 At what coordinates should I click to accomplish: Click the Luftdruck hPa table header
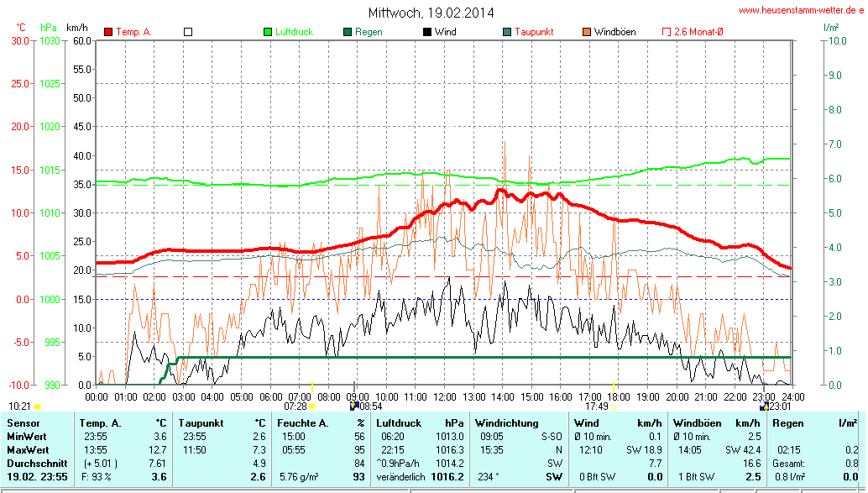(x=420, y=423)
